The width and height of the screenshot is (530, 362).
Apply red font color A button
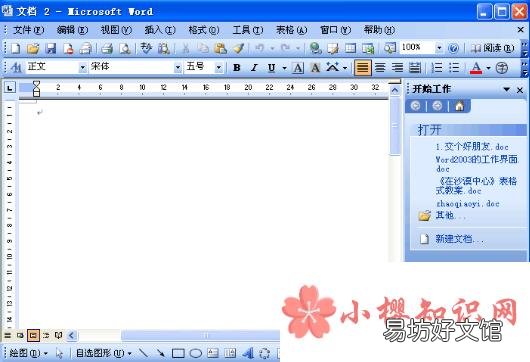[476, 68]
